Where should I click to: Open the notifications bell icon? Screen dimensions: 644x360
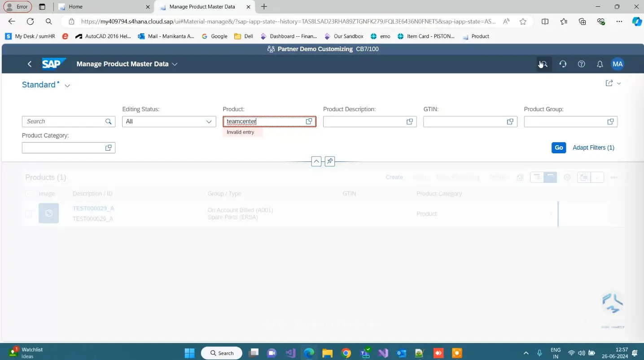(x=600, y=64)
